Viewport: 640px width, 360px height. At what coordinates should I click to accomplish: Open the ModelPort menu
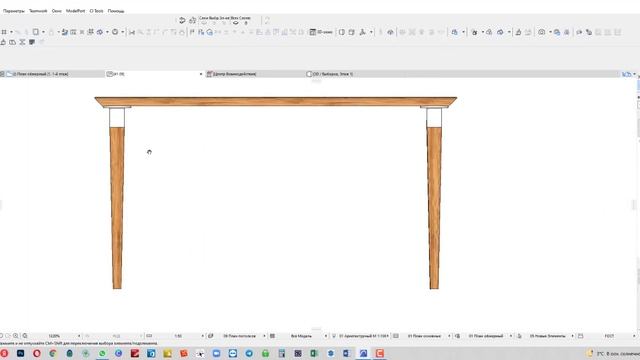click(76, 11)
